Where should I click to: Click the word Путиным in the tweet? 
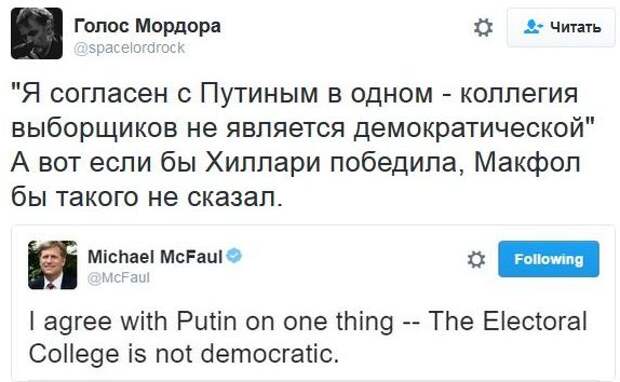(259, 94)
